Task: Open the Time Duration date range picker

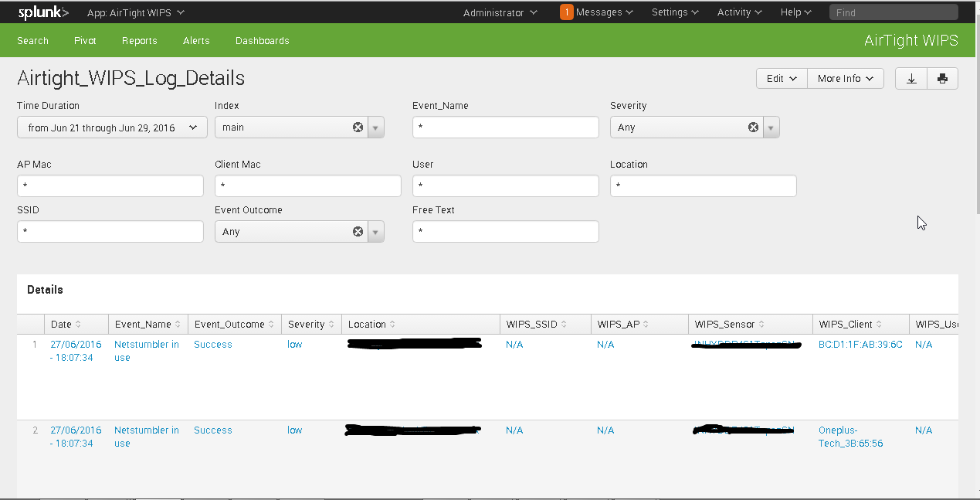Action: pyautogui.click(x=111, y=127)
